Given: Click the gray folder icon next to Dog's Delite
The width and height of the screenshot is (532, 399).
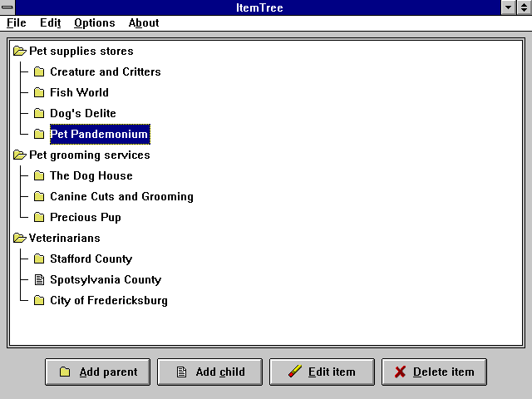Looking at the screenshot, I should pos(38,113).
